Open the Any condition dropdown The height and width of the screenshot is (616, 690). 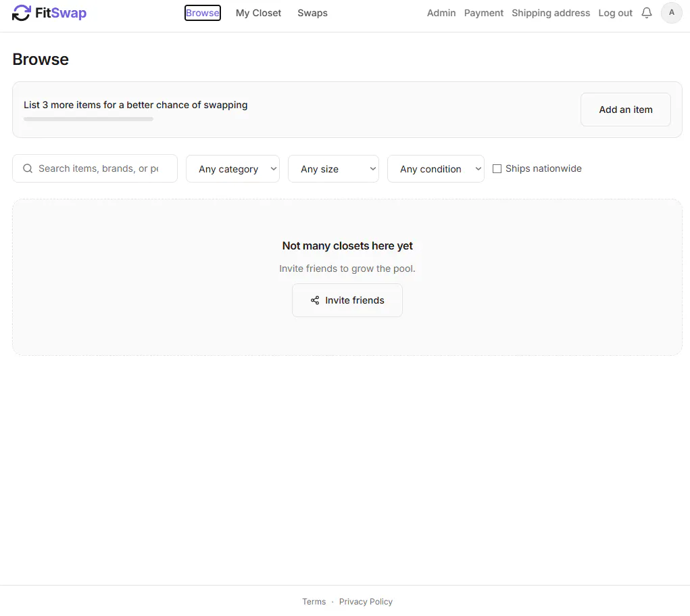pos(436,168)
